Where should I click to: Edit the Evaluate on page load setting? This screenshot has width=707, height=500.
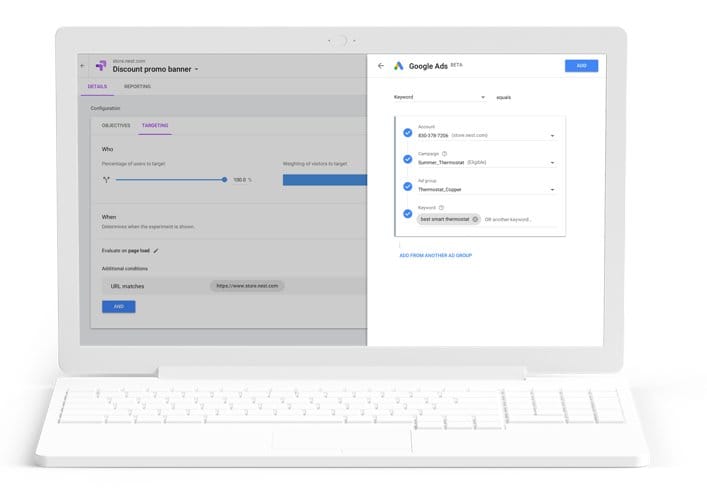click(x=156, y=250)
